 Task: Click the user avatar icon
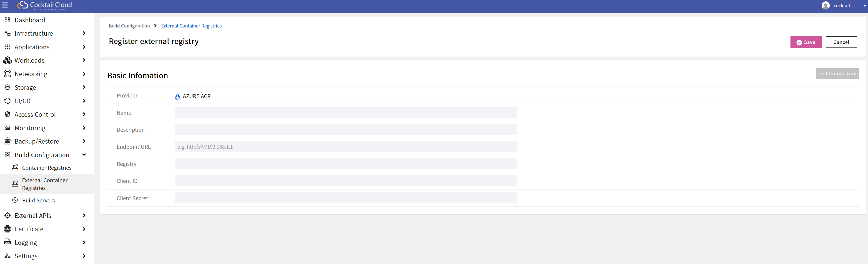coord(825,6)
